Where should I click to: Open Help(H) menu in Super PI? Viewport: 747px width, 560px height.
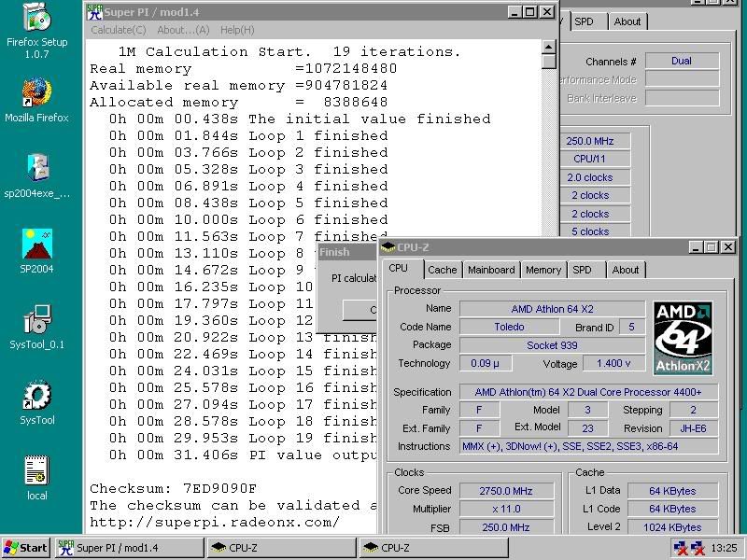[237, 30]
